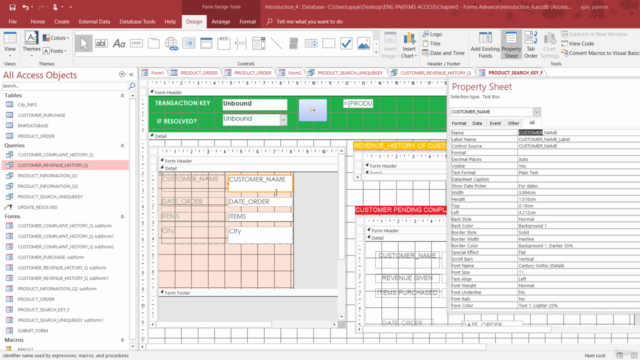Switch to the Arrange ribbon tab
640x360 pixels.
221,22
